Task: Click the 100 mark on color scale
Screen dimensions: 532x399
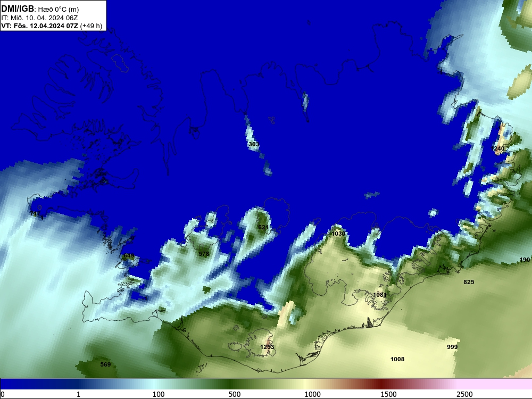Action: pyautogui.click(x=159, y=394)
